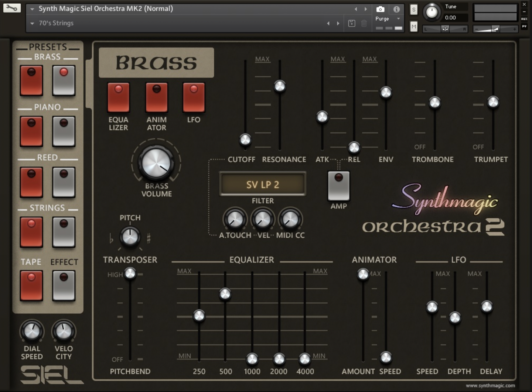Screen dimensions: 532x392
Task: Solo the instrument with the S button
Action: pyautogui.click(x=413, y=10)
